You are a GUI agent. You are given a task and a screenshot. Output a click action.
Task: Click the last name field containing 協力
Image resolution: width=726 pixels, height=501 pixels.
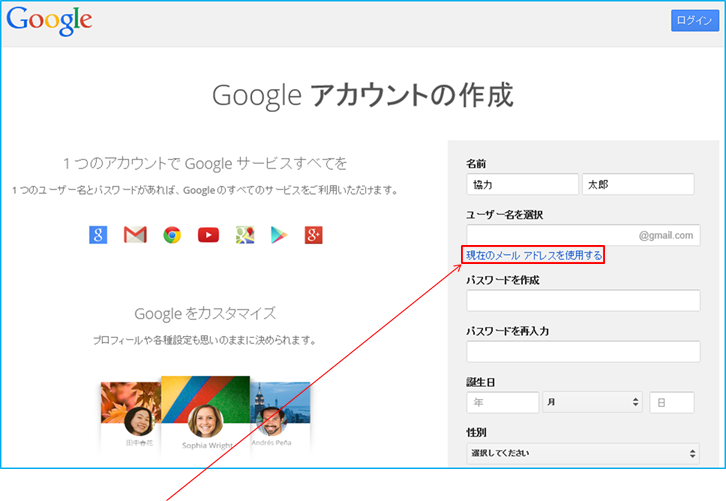(x=522, y=185)
